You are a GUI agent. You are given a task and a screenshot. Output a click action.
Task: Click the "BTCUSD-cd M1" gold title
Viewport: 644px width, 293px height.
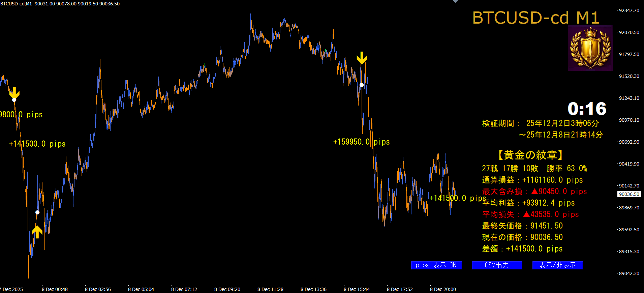(x=536, y=18)
